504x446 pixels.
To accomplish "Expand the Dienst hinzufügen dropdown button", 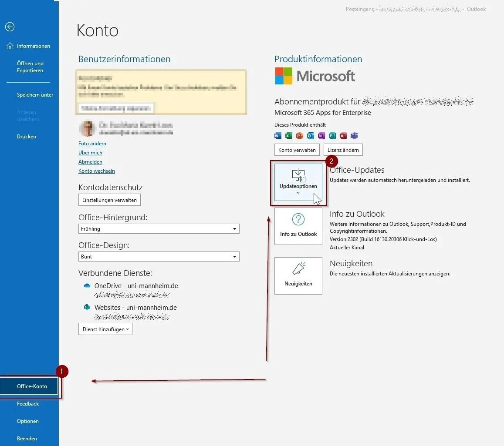I will click(x=105, y=329).
